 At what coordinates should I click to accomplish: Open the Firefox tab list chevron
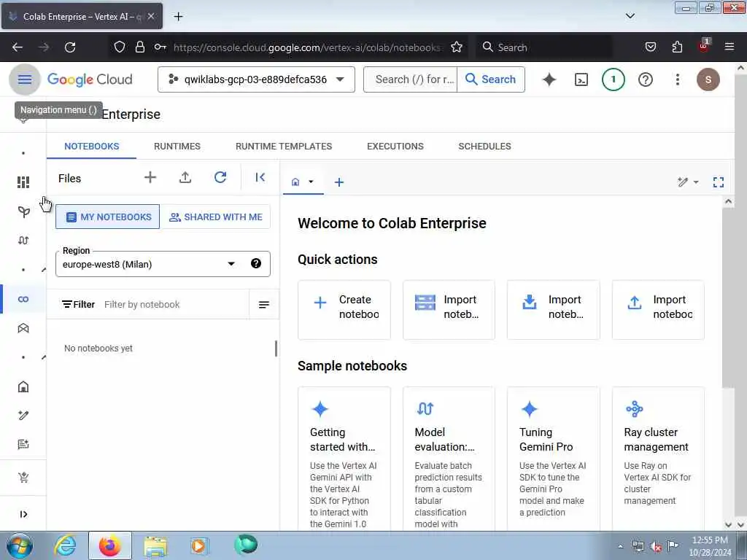[x=630, y=16]
